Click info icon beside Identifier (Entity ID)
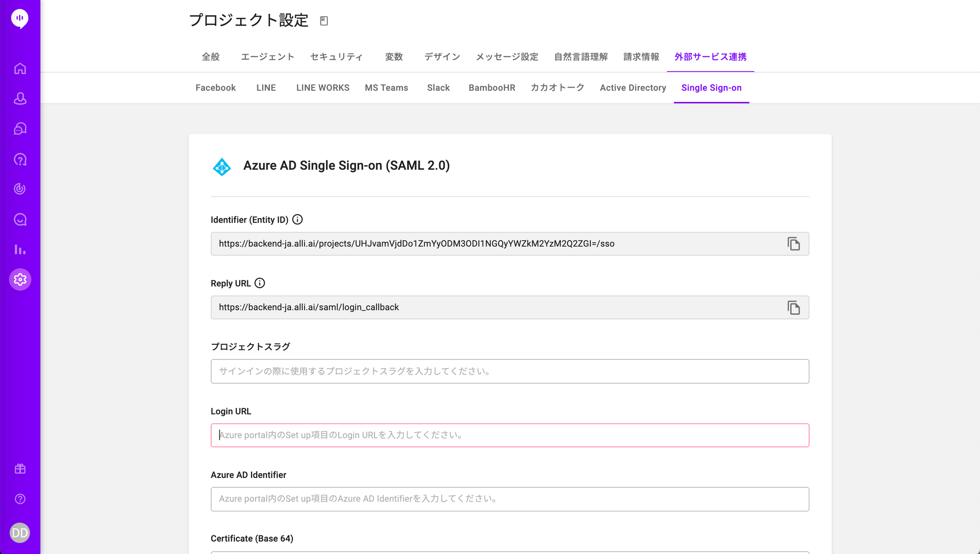Viewport: 980px width, 554px height. tap(297, 220)
